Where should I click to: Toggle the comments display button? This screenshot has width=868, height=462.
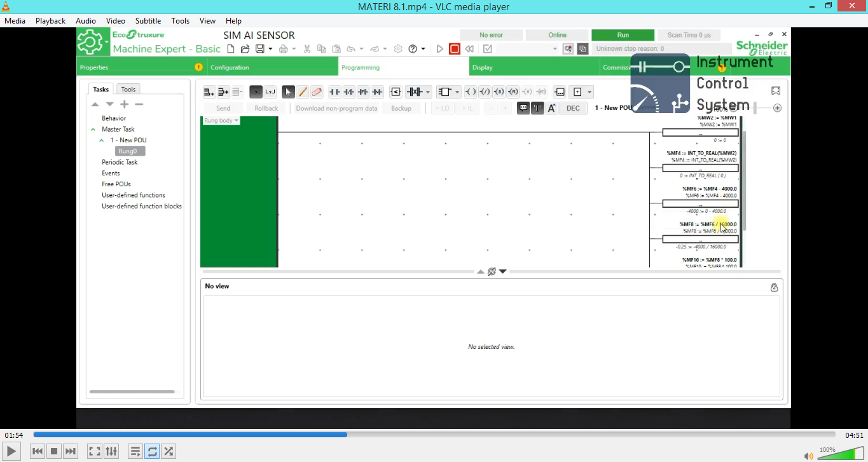[523, 108]
